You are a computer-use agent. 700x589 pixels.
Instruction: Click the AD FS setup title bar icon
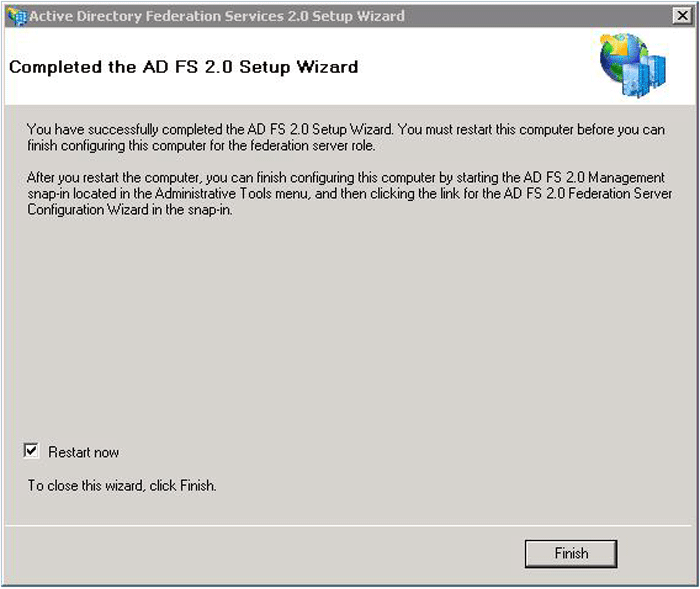(16, 15)
